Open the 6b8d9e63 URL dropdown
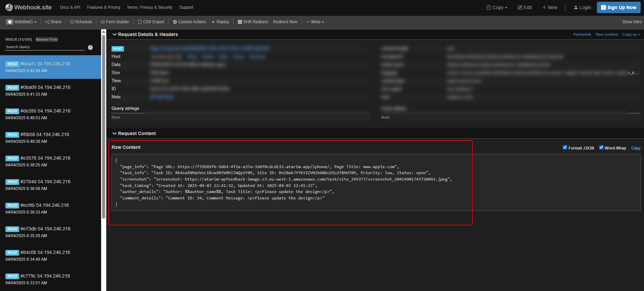 click(22, 22)
